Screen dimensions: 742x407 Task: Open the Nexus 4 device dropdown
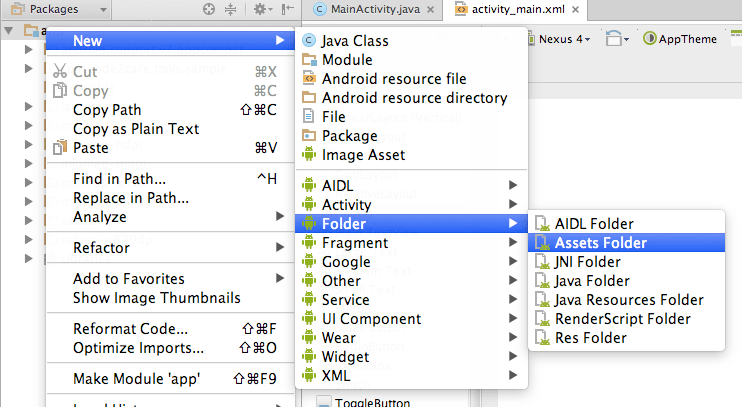(x=559, y=39)
